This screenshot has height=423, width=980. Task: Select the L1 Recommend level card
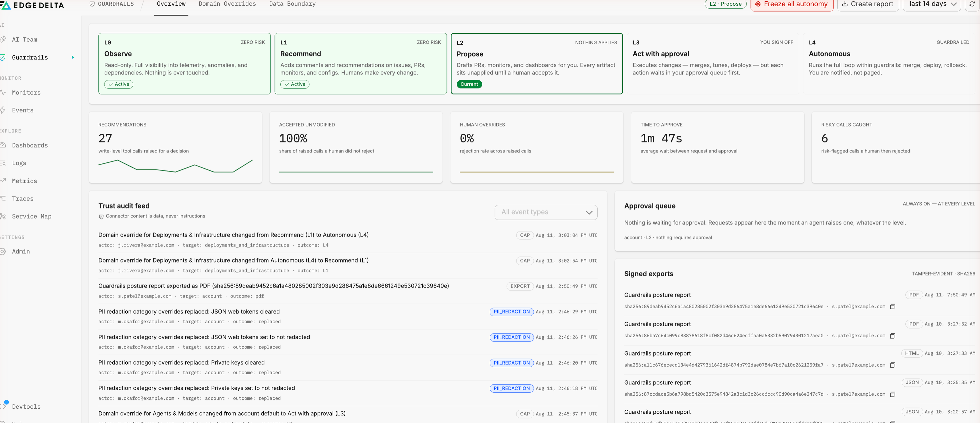click(x=360, y=64)
